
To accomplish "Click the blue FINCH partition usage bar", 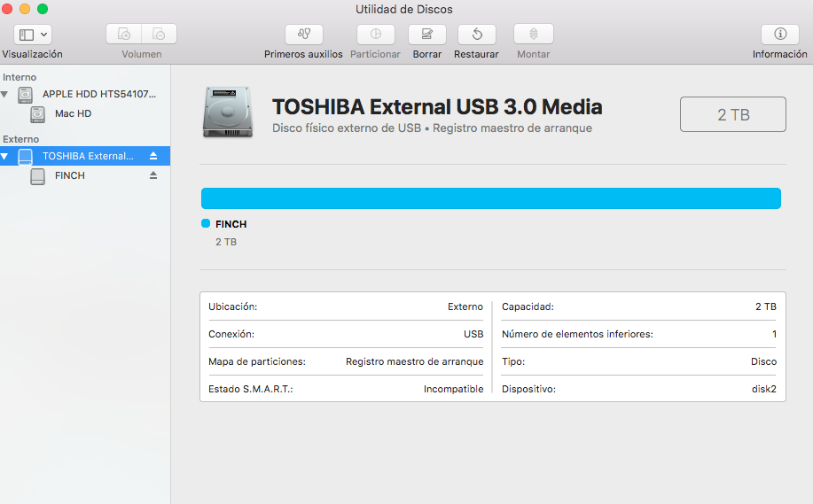I will pos(490,198).
